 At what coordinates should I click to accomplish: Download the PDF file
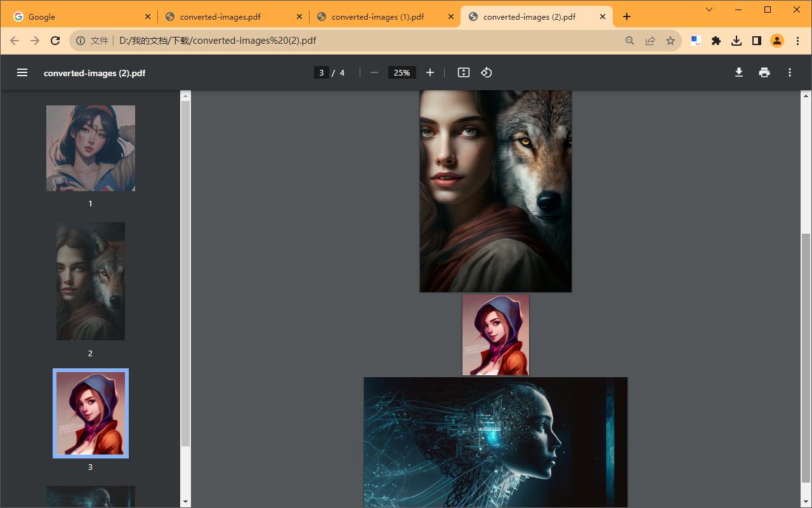(739, 72)
